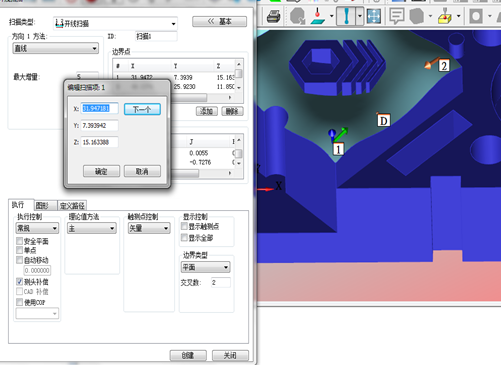Click the vector table horizontal scroll-right arrow
The width and height of the screenshot is (501, 365).
[x=230, y=173]
